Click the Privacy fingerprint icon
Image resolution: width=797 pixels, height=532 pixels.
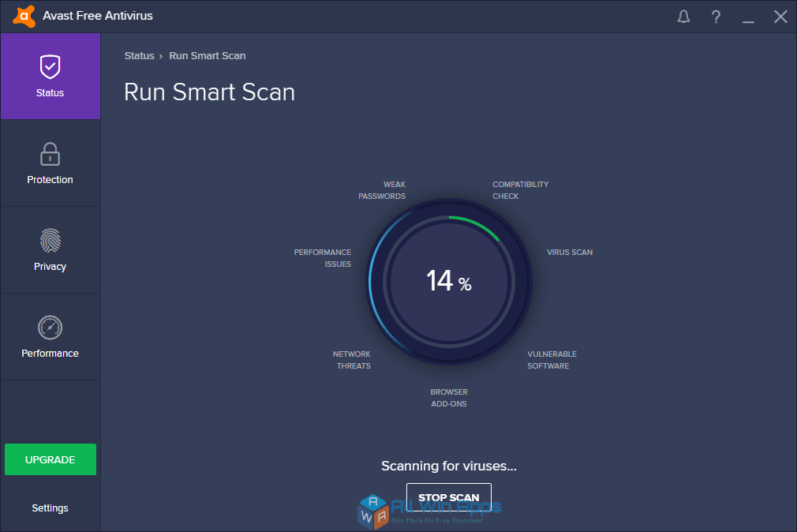(50, 241)
